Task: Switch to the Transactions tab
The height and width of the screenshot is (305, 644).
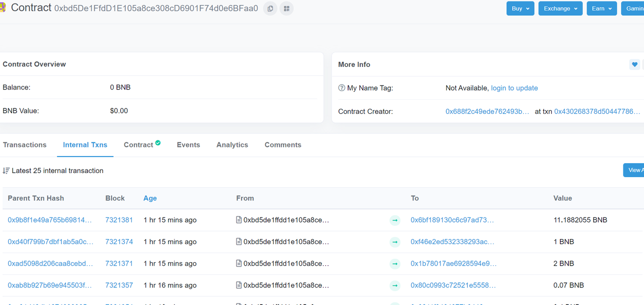Action: click(25, 145)
